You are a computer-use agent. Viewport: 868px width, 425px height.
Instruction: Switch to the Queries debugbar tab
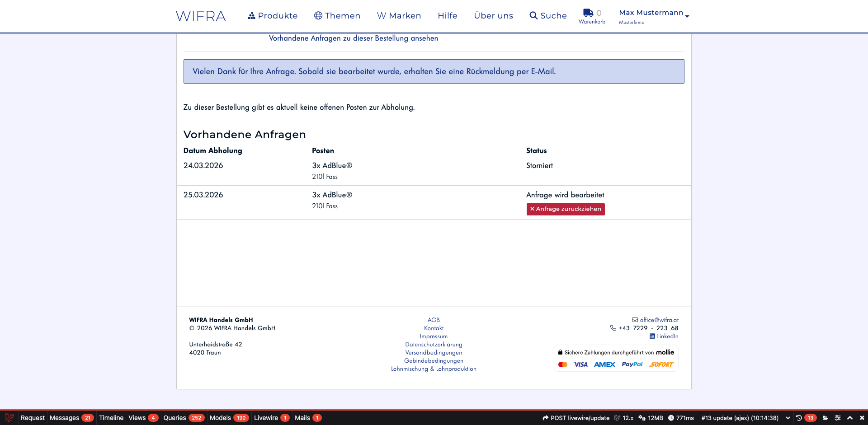pos(183,418)
